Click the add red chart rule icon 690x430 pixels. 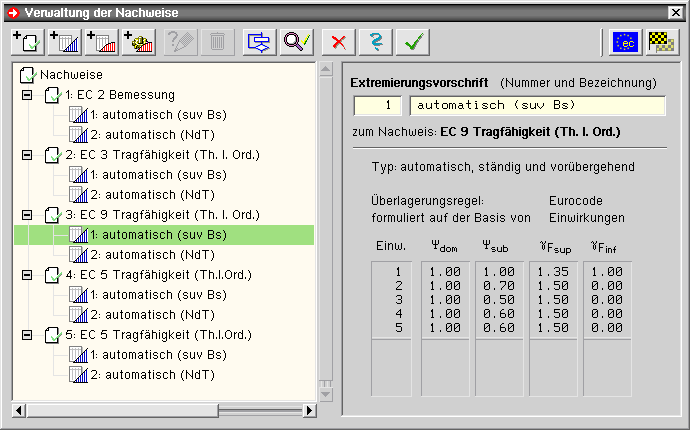101,42
